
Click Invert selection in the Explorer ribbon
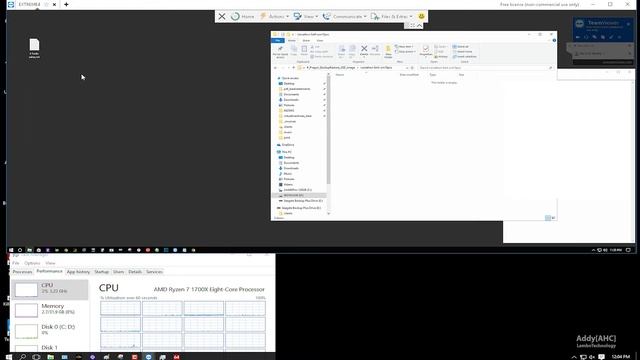click(x=464, y=56)
